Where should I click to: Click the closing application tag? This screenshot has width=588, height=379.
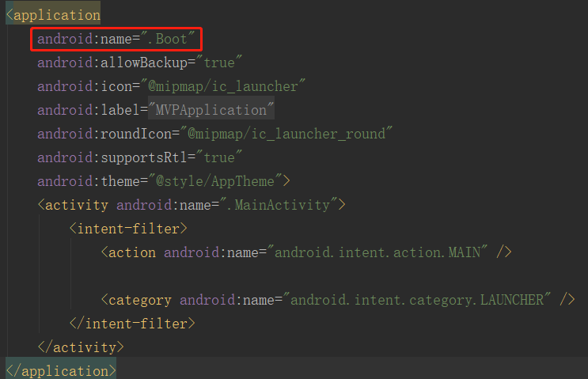point(61,371)
